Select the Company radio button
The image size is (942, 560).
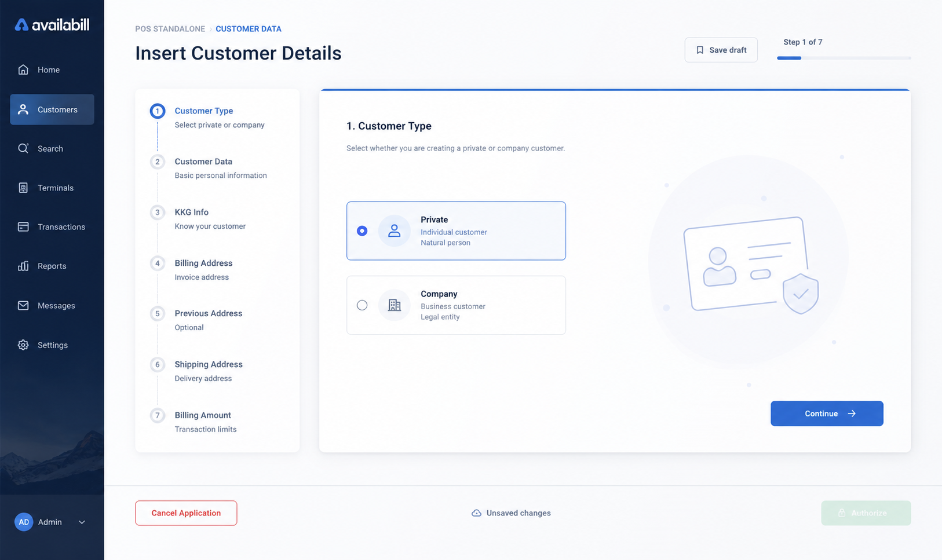[362, 305]
